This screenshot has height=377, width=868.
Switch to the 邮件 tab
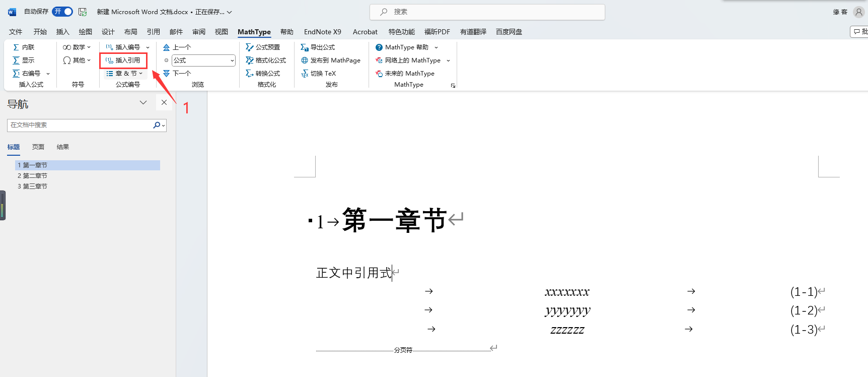(176, 32)
